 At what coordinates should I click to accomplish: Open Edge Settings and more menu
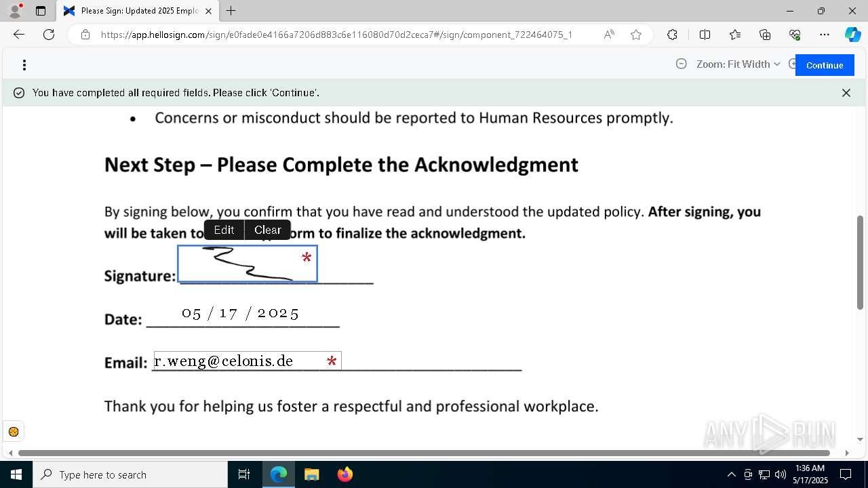coord(825,35)
